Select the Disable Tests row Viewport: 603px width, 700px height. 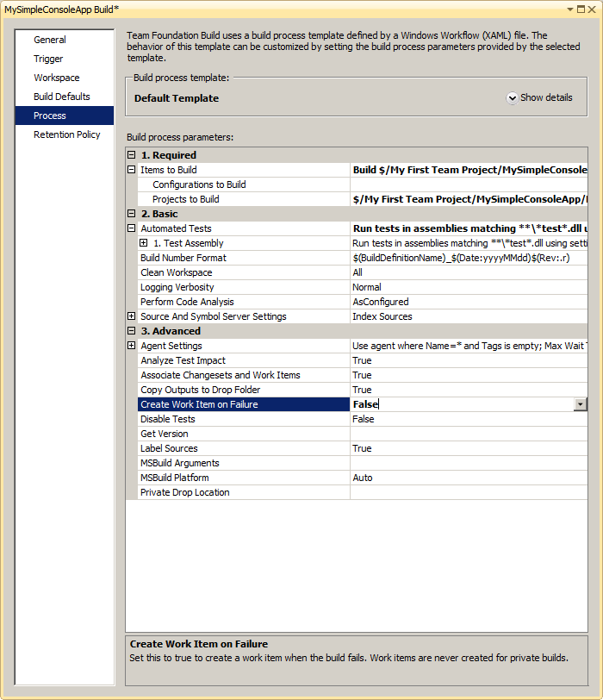coord(244,419)
